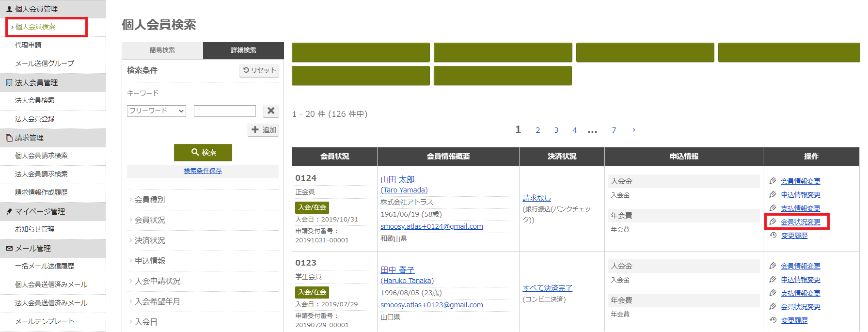Open member 田中 春子 profile link
The width and height of the screenshot is (868, 332).
(x=397, y=270)
